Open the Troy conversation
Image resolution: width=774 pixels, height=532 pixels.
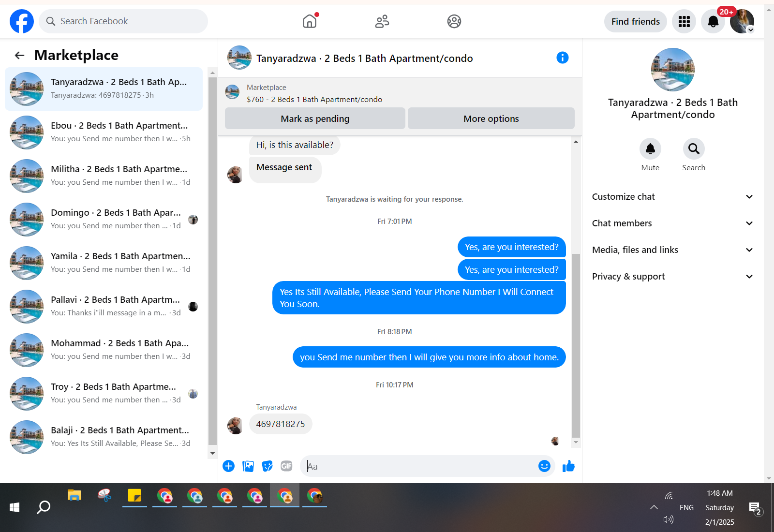104,394
